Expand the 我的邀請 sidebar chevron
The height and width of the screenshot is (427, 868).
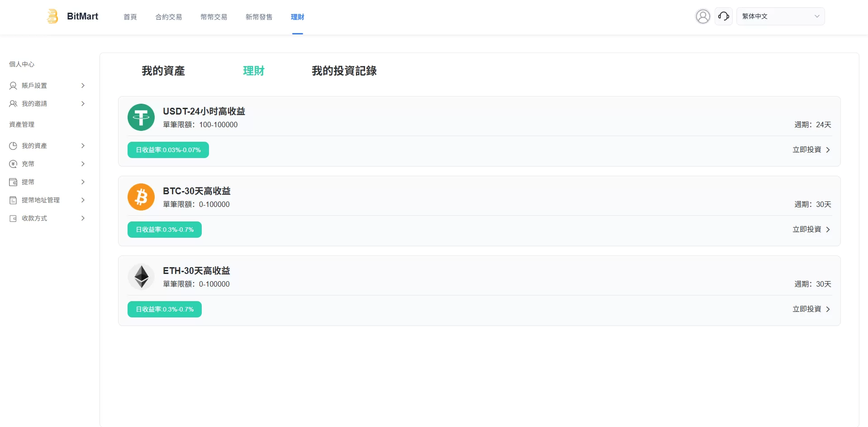(x=83, y=104)
